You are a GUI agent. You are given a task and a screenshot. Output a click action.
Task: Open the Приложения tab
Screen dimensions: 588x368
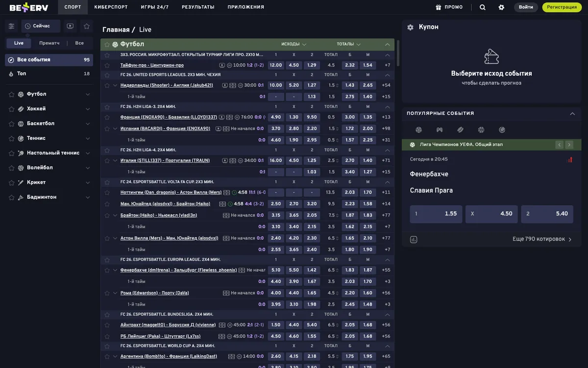246,7
